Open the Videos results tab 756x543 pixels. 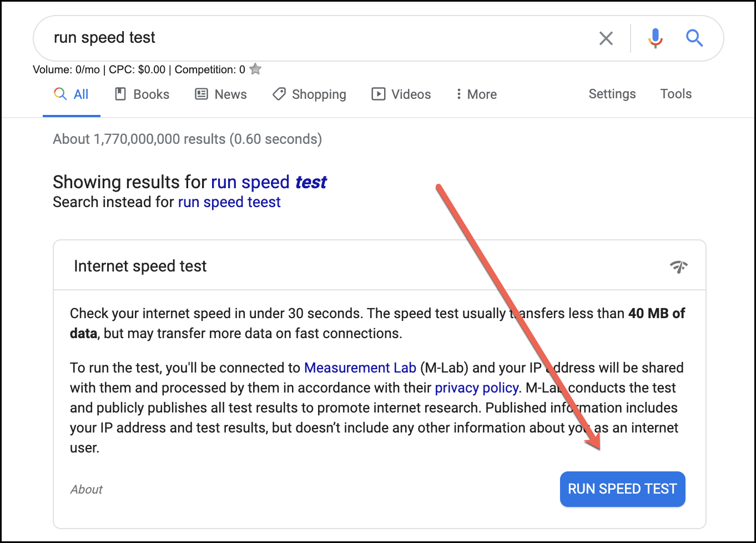click(401, 94)
